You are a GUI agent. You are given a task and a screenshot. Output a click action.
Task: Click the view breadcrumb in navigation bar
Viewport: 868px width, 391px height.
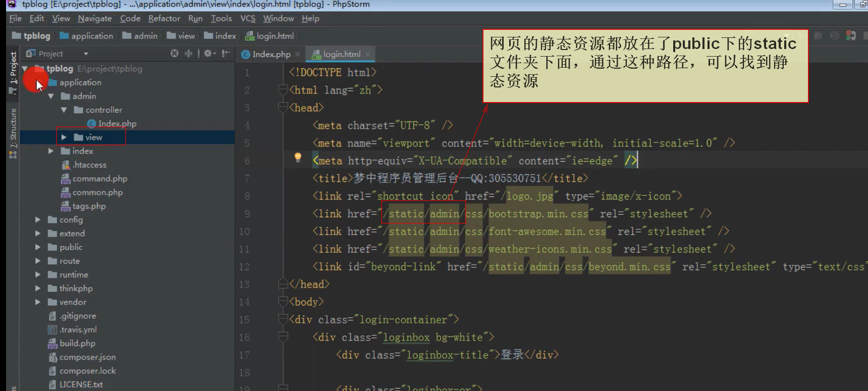tap(181, 36)
